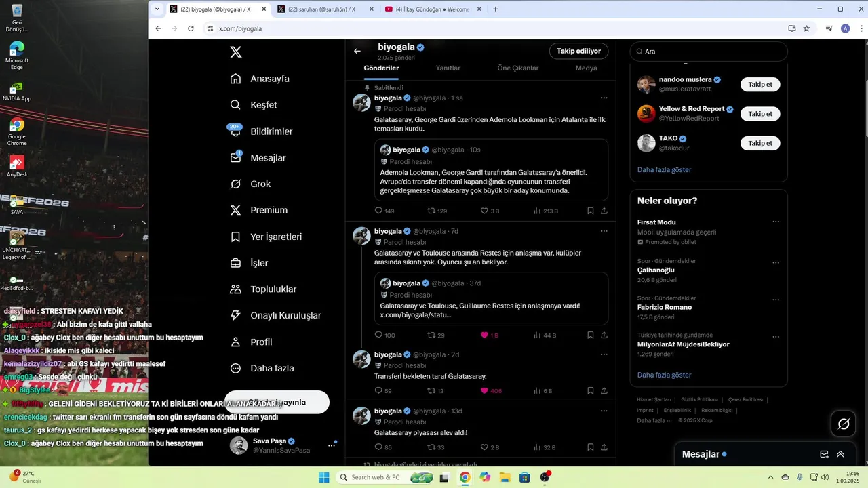Open options for Fırsat Modu trend
868x488 pixels.
[x=776, y=222]
